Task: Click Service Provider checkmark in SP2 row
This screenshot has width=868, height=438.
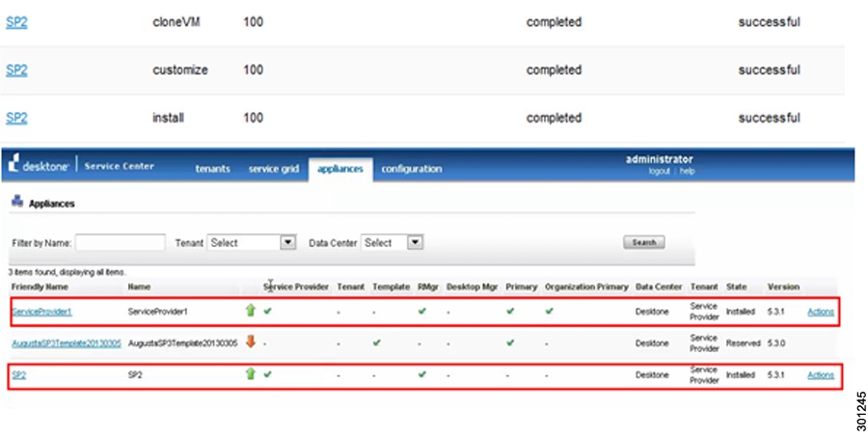Action: click(x=267, y=374)
